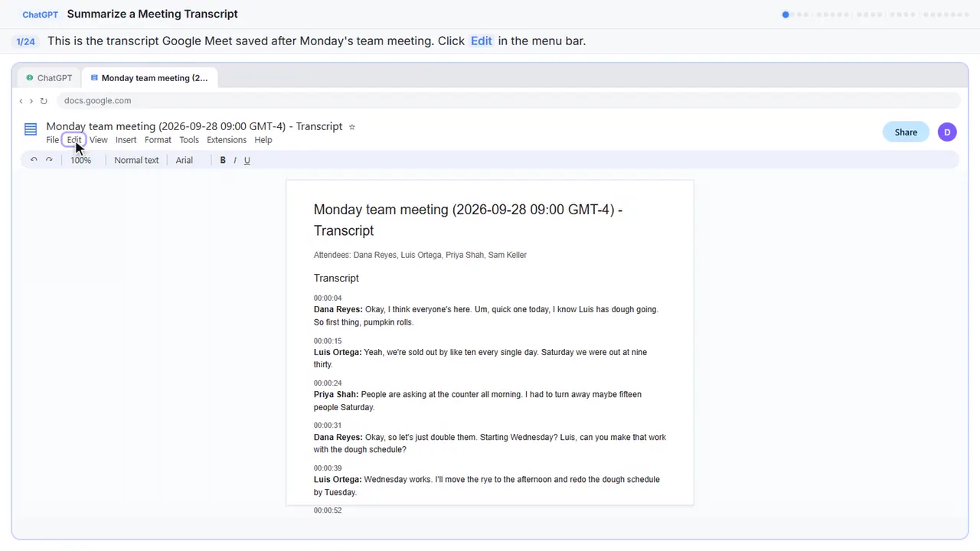Click the 00:00:39 timestamp
Viewport: 980px width, 551px height.
coord(328,468)
